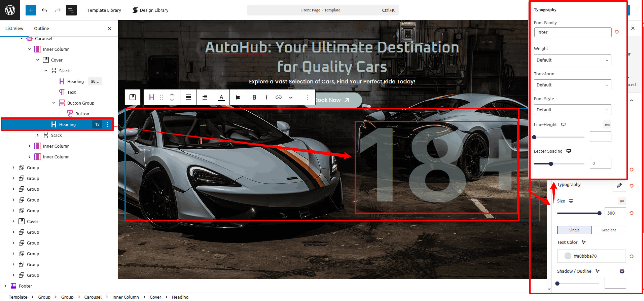Image resolution: width=644 pixels, height=301 pixels.
Task: Collapse the Carousel tree item
Action: point(22,38)
